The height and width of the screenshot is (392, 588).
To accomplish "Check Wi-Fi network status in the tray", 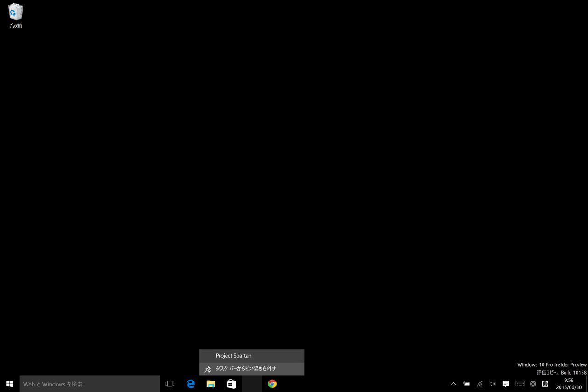I will [480, 384].
